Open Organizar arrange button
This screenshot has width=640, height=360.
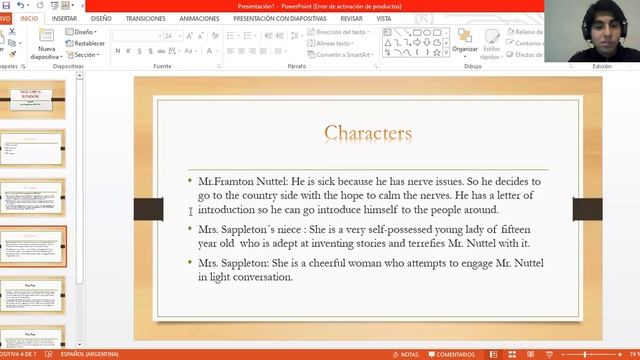(x=465, y=42)
